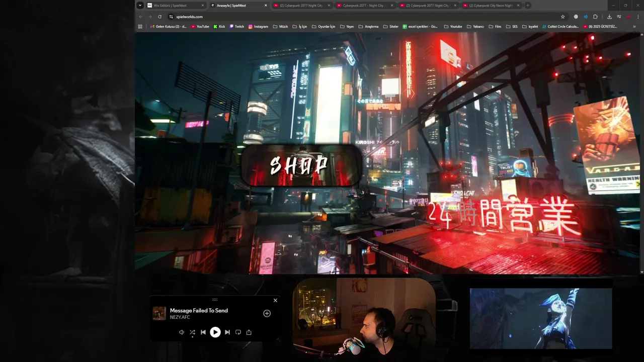
Task: Open the Kick bookmark
Action: 219,26
